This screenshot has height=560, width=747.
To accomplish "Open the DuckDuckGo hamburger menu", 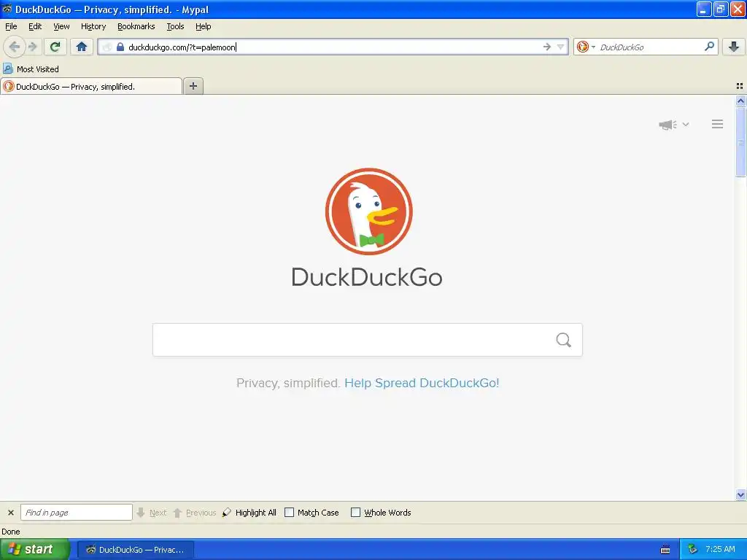I will 718,124.
